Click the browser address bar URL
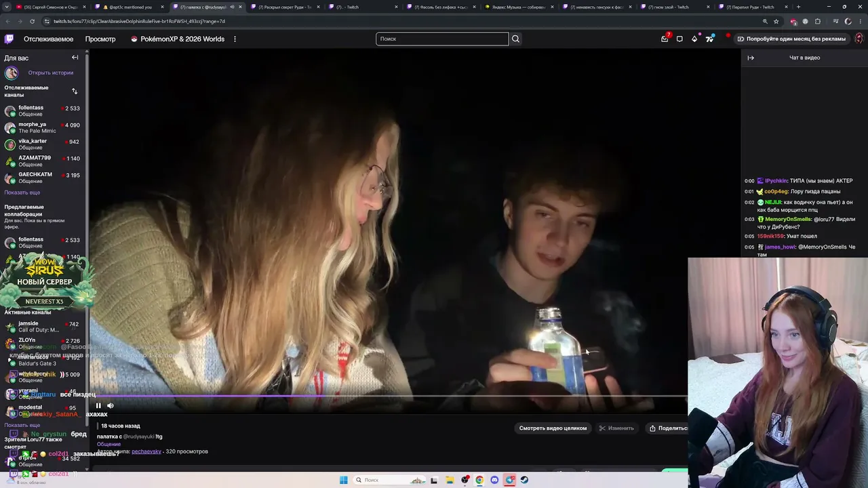868x488 pixels. click(139, 21)
